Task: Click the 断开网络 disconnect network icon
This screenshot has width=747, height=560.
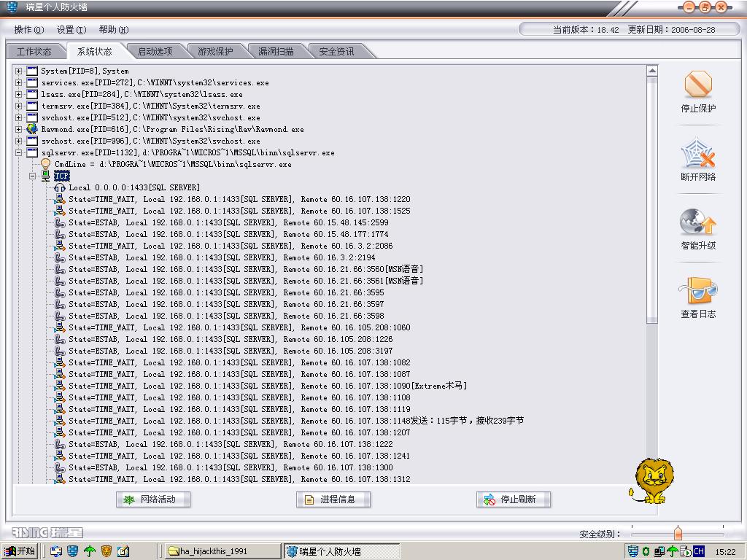Action: tap(698, 152)
